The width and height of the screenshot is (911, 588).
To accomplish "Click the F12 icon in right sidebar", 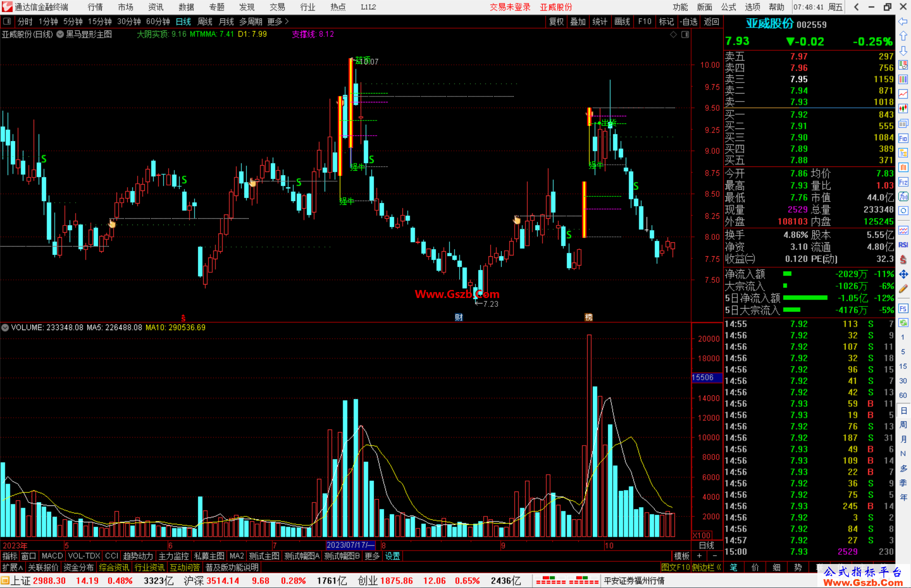I will (x=903, y=182).
